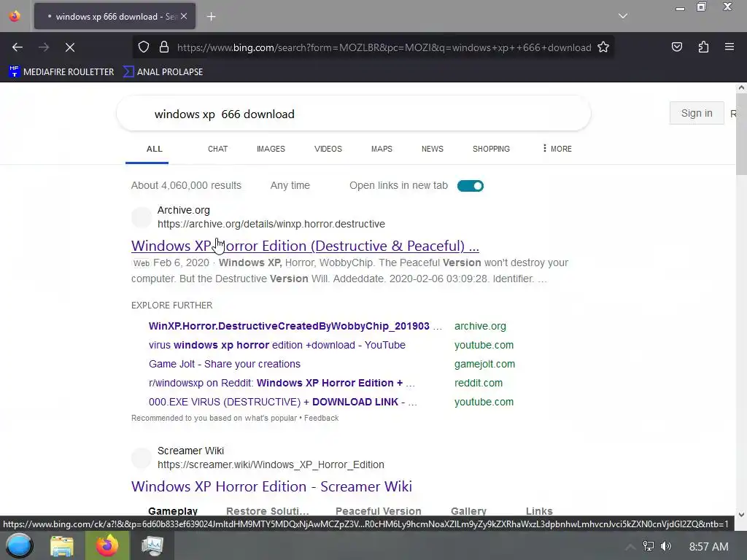
Task: Click the Firefox taskbar icon
Action: click(x=107, y=545)
